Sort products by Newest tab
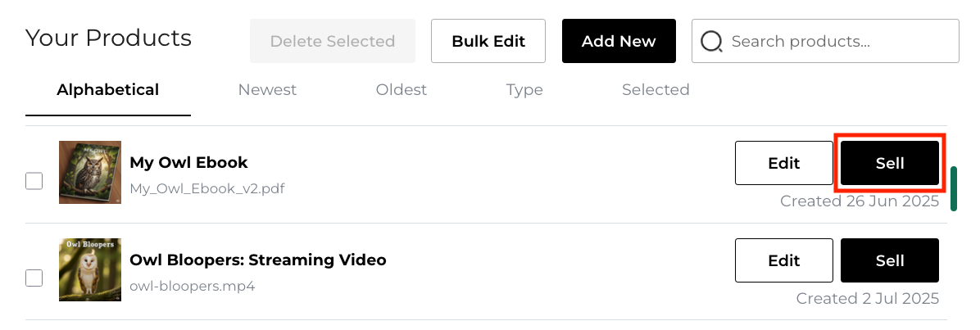The image size is (980, 330). (267, 90)
